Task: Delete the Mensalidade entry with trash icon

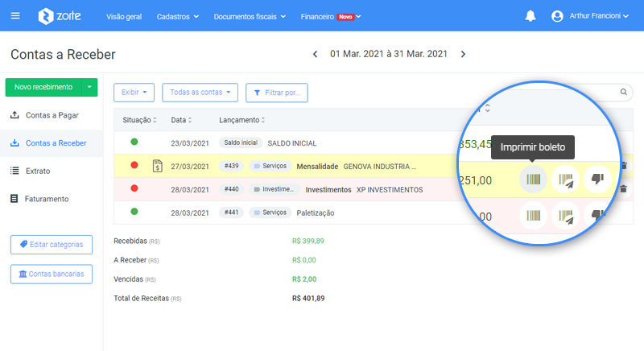Action: click(x=623, y=167)
